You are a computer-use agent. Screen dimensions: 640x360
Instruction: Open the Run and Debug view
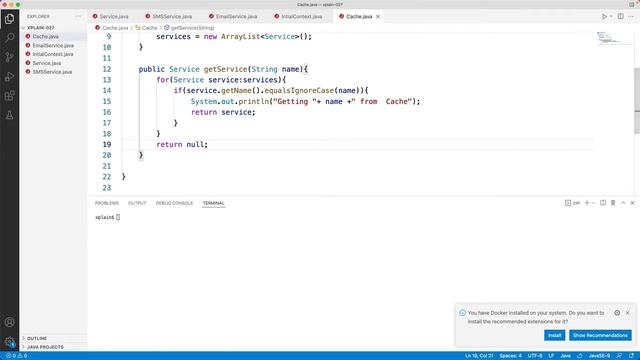click(x=9, y=76)
